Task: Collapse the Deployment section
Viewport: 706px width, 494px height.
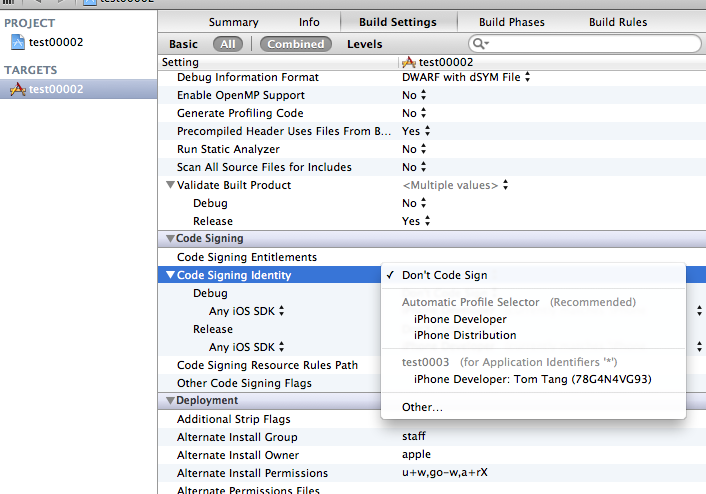Action: pyautogui.click(x=168, y=401)
